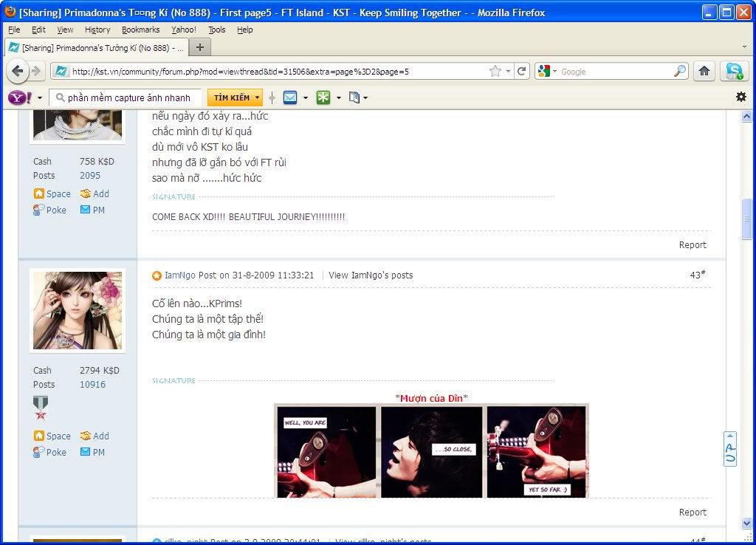
Task: Open the address bar history dropdown
Action: (x=508, y=72)
